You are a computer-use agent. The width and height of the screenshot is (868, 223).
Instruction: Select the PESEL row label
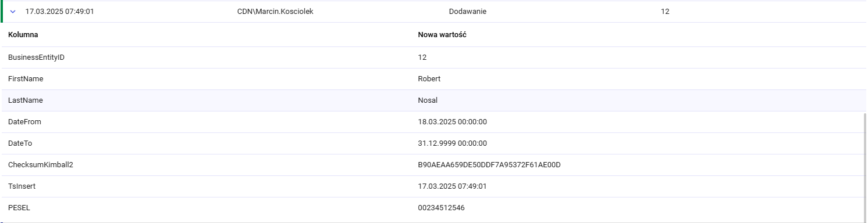(x=19, y=208)
